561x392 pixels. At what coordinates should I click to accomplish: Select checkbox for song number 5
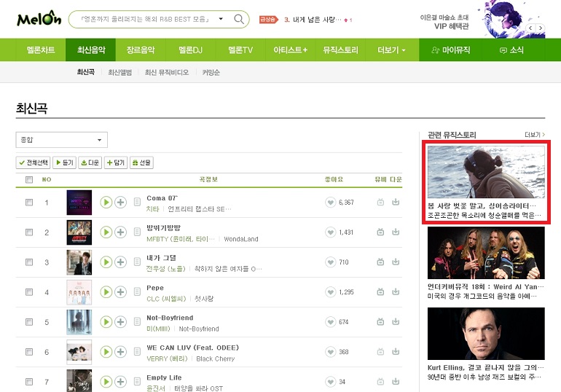click(x=29, y=322)
